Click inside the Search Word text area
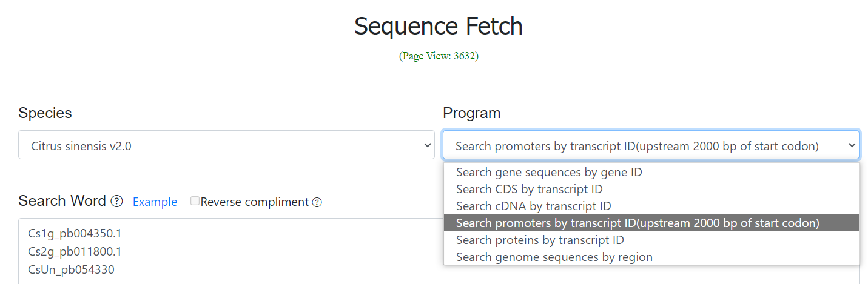This screenshot has width=868, height=284. click(x=230, y=251)
